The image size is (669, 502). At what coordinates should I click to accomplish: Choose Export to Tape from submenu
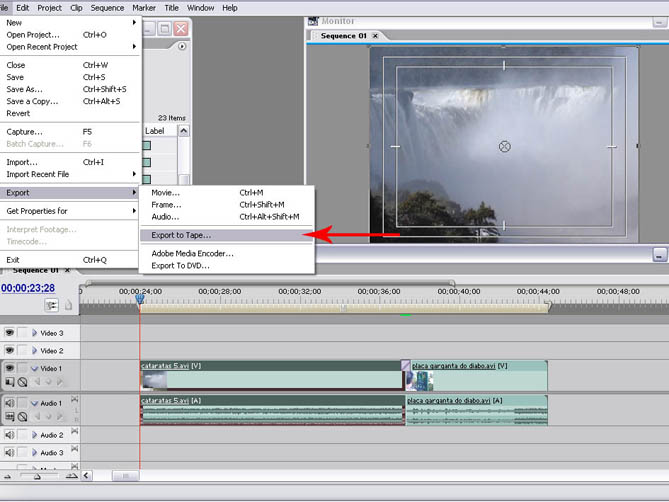pyautogui.click(x=180, y=236)
